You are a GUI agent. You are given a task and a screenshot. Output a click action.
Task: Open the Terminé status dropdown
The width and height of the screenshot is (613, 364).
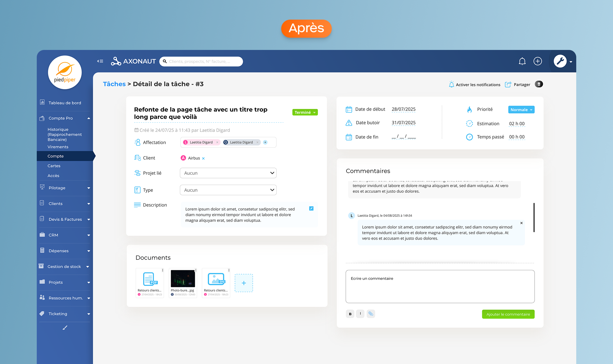(x=305, y=112)
